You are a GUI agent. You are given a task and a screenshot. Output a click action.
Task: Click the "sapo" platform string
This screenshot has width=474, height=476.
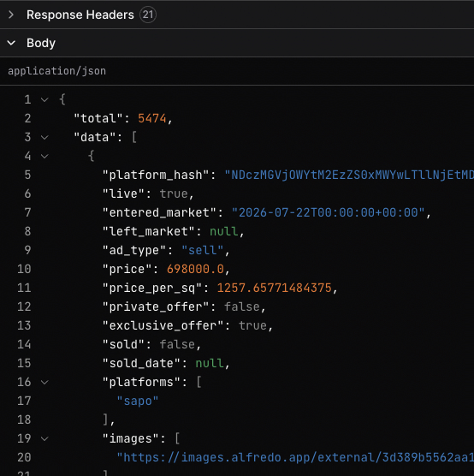(x=138, y=401)
